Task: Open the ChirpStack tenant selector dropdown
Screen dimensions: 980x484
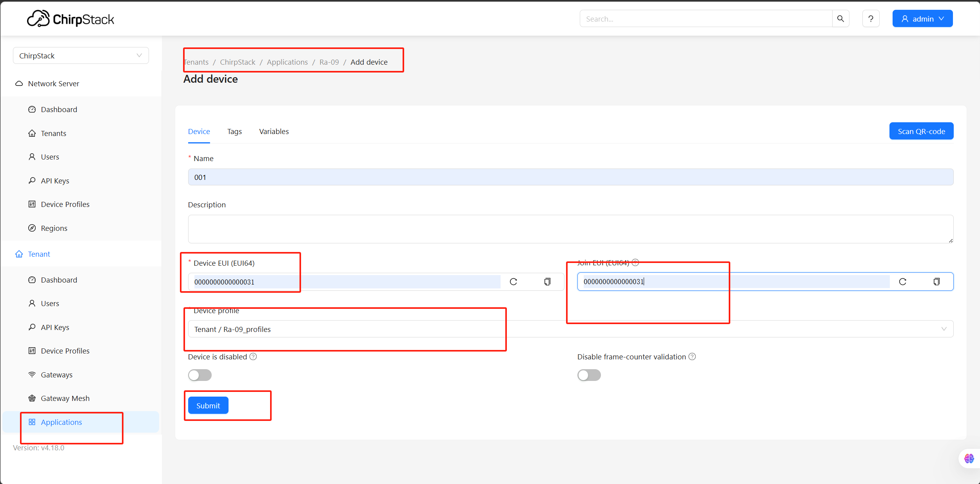Action: tap(81, 56)
